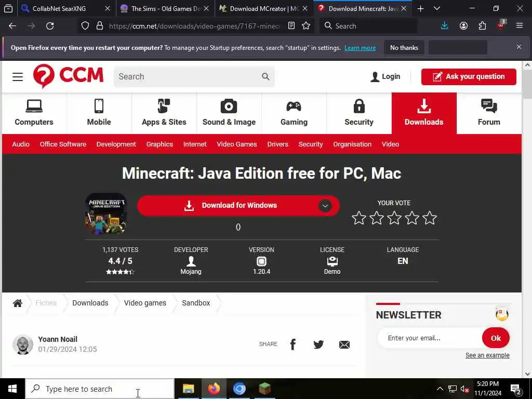Click No thanks on startup notice
532x399 pixels.
[x=404, y=47]
